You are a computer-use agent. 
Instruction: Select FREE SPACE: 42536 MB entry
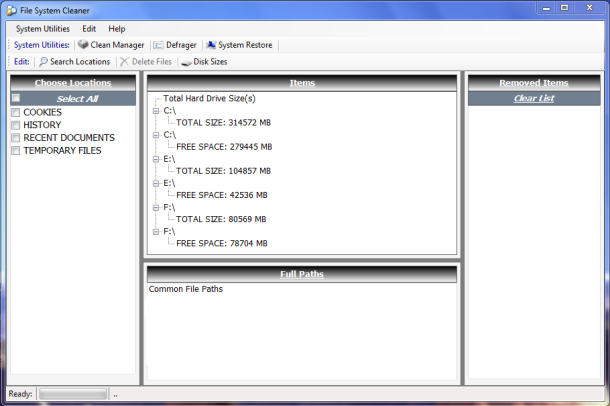coord(222,195)
